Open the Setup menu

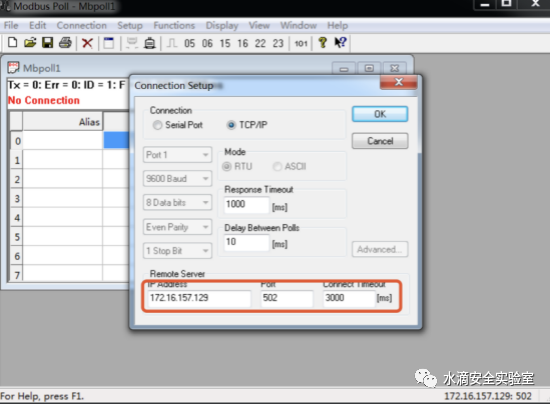pyautogui.click(x=130, y=26)
